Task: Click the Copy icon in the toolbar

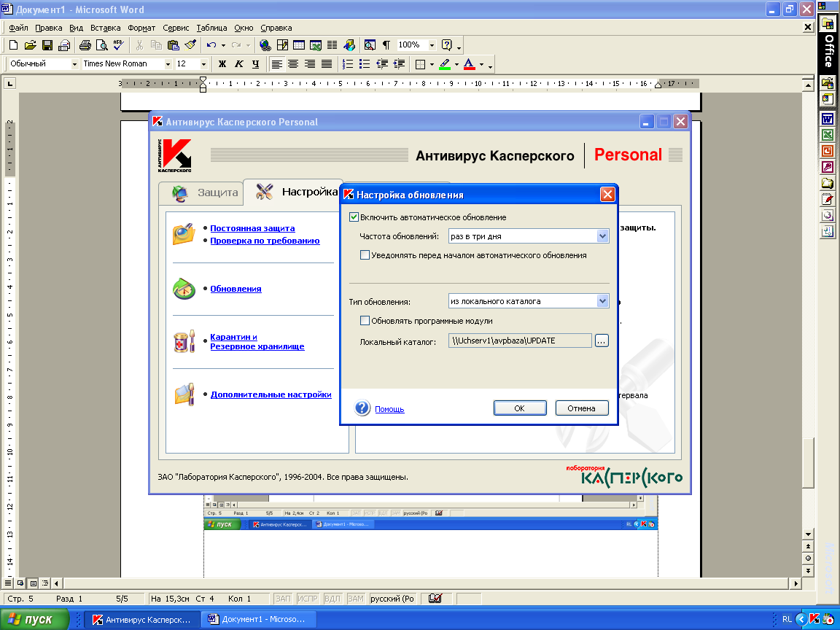Action: 156,45
